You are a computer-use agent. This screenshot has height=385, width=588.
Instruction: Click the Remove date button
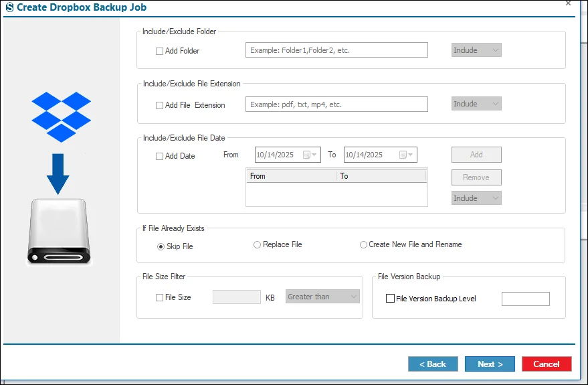pos(476,177)
